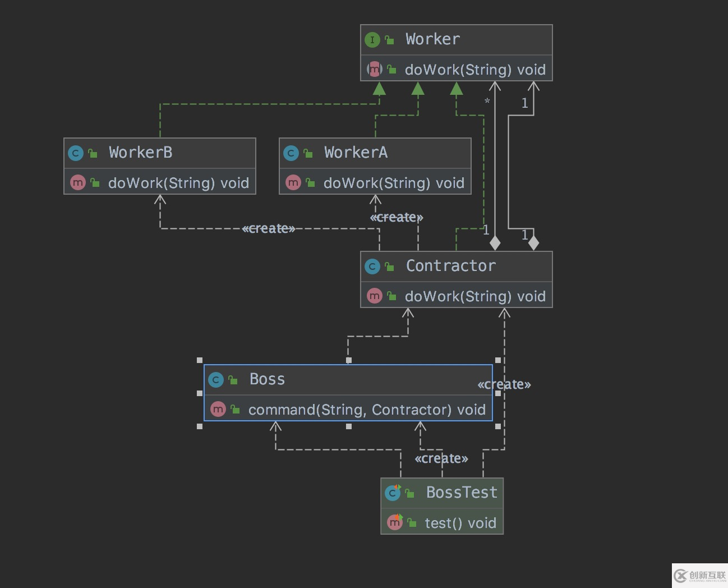This screenshot has width=728, height=588.
Task: Click the '*' multiplicity label near the Worker node
Action: pyautogui.click(x=487, y=102)
